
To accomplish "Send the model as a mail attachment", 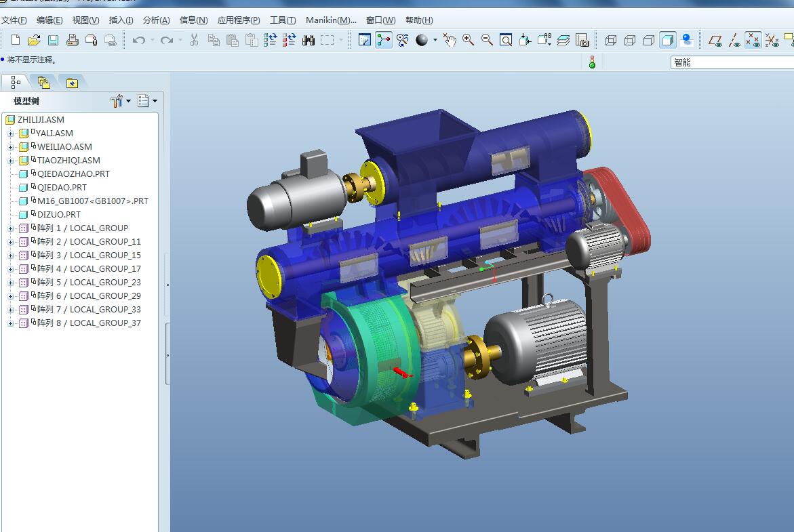I will click(91, 40).
